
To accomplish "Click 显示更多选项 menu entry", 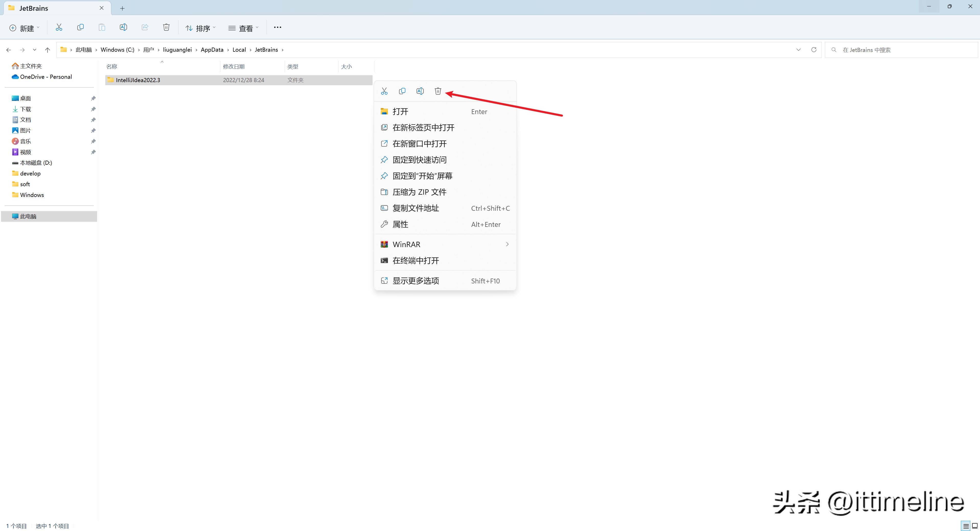I will (x=445, y=281).
